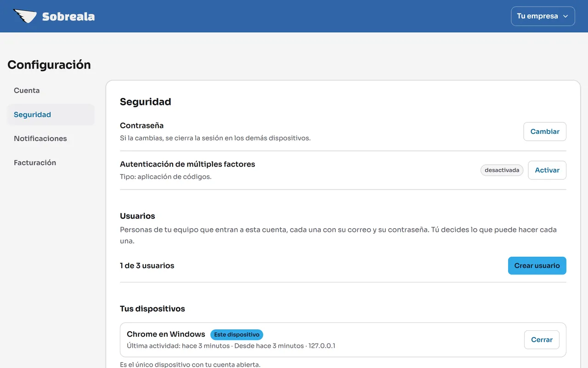Viewport: 588px width, 368px height.
Task: Click the Configuración page title
Action: (49, 65)
